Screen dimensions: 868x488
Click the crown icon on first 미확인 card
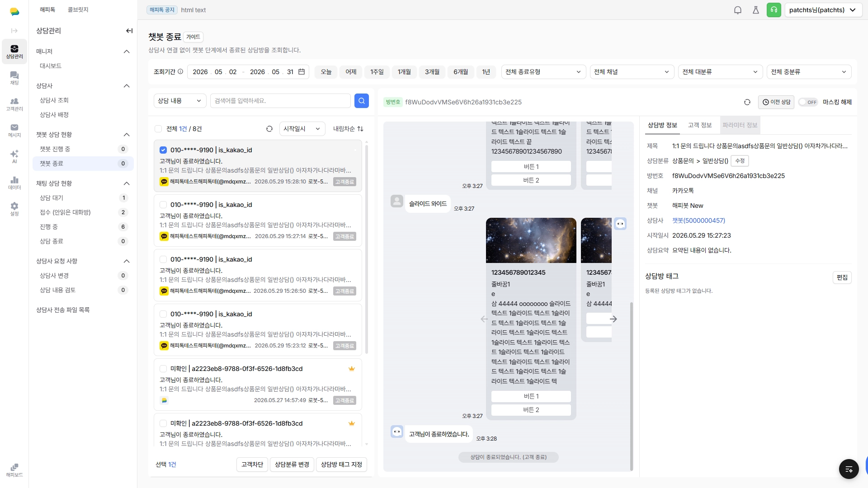coord(352,369)
